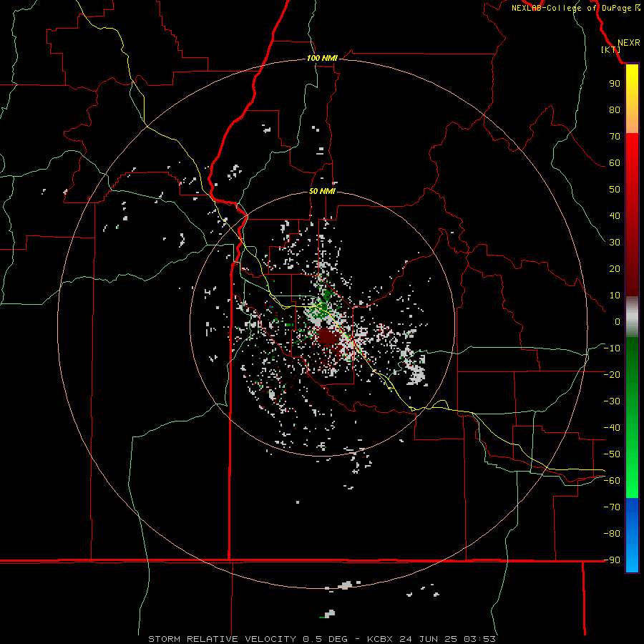Click the '24 JUN 25' date in caption
This screenshot has height=644, width=644.
[x=429, y=639]
